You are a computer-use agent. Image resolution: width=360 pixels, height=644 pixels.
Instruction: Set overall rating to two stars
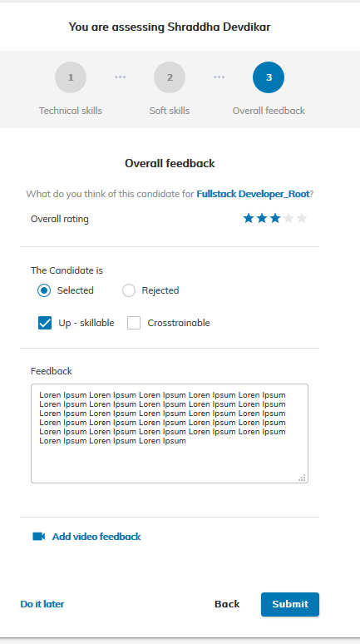262,218
